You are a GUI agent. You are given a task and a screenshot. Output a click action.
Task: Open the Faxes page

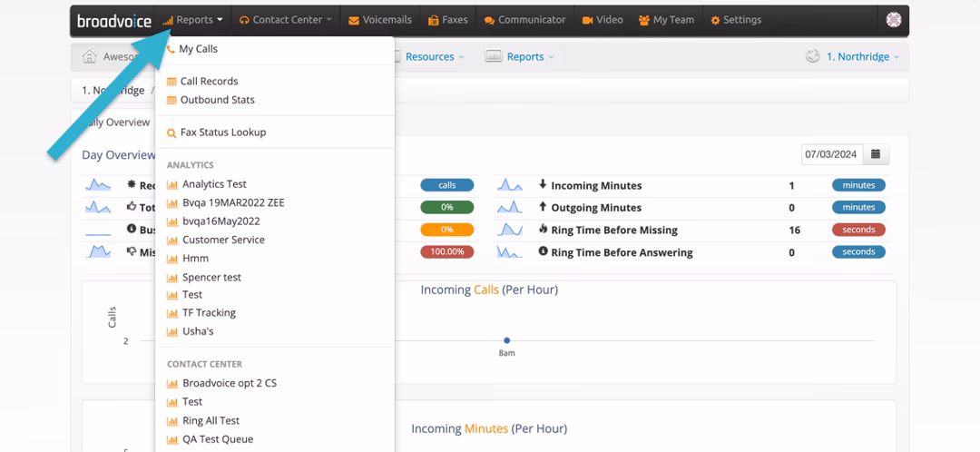click(447, 20)
